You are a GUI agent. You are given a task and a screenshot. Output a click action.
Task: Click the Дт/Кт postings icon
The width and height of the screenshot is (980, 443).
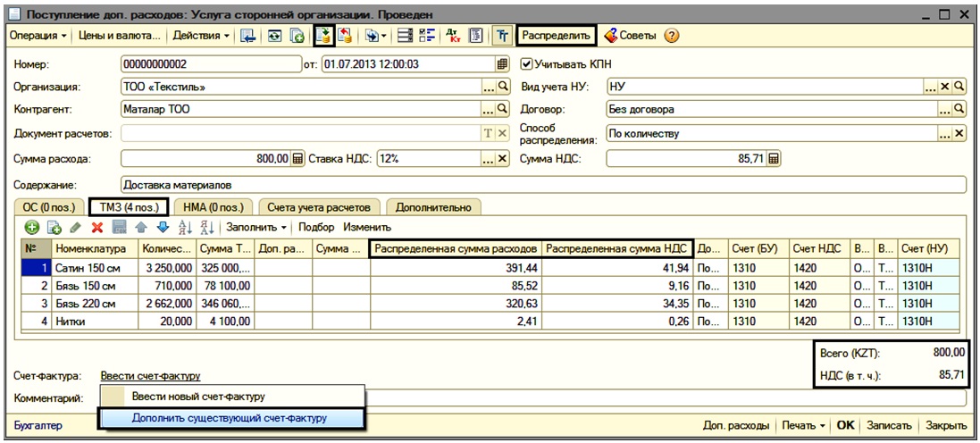coord(454,37)
